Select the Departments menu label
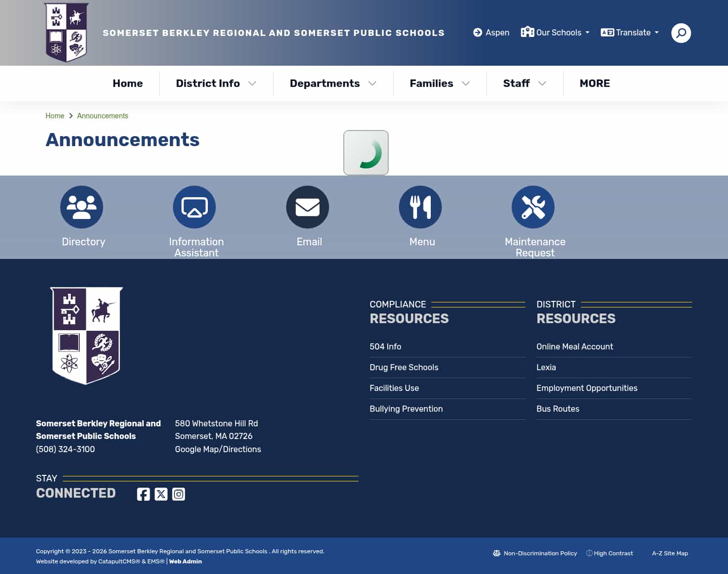The width and height of the screenshot is (728, 574). (x=325, y=83)
